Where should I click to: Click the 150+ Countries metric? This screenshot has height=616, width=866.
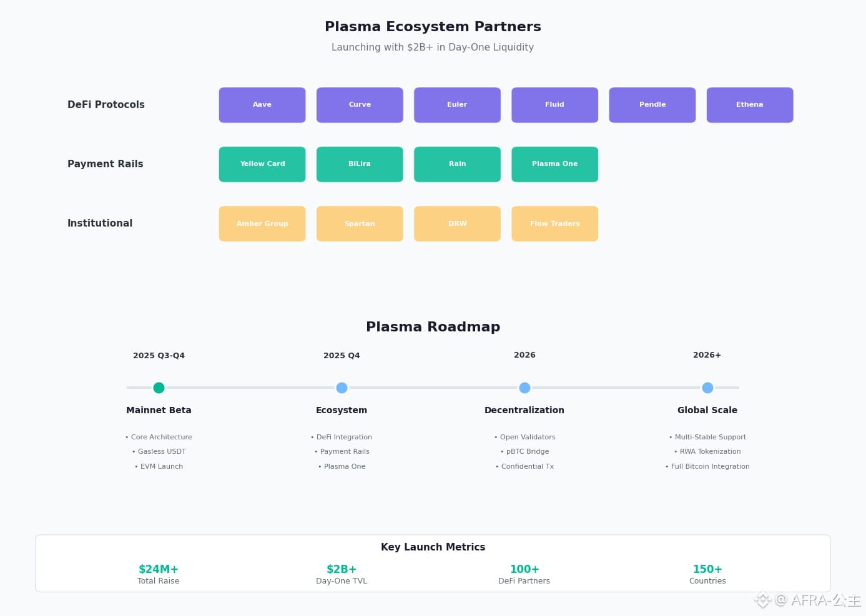pyautogui.click(x=707, y=569)
